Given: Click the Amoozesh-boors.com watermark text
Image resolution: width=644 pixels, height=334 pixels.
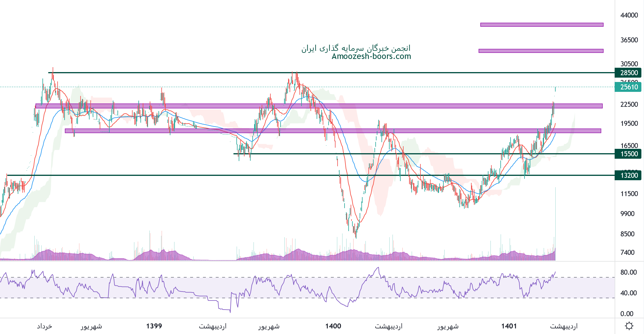Looking at the screenshot, I should click(x=371, y=56).
